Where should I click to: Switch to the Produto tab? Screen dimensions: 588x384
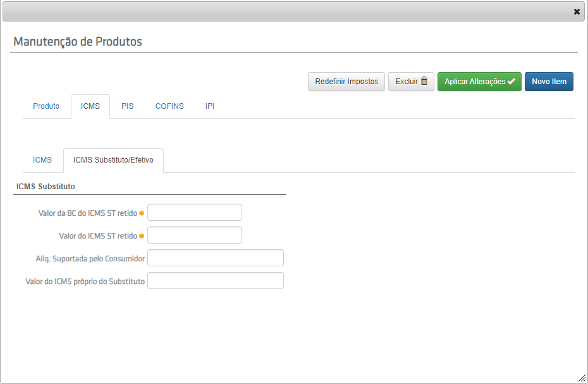point(46,106)
